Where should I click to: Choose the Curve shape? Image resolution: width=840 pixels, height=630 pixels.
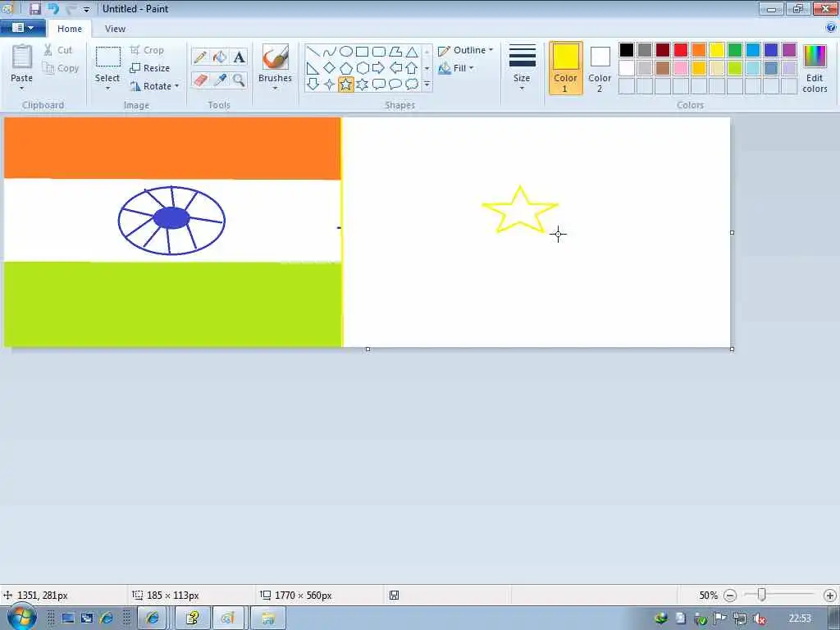coord(330,52)
